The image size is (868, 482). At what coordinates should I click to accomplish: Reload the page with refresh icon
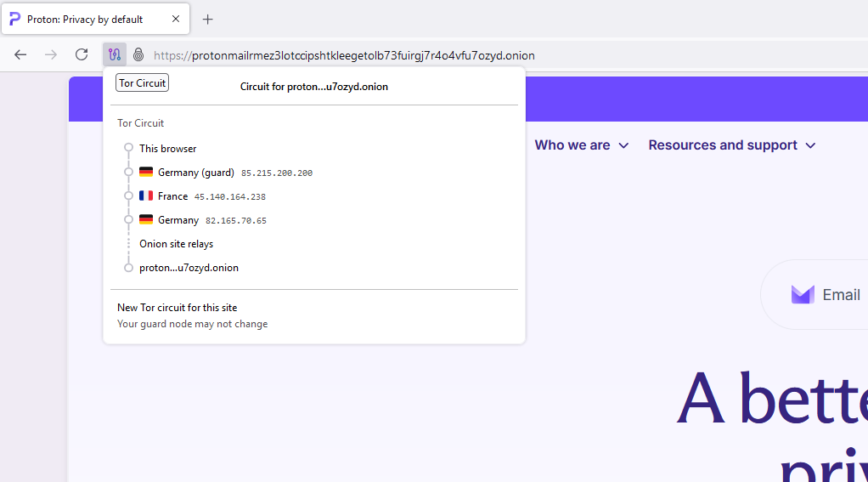coord(82,54)
